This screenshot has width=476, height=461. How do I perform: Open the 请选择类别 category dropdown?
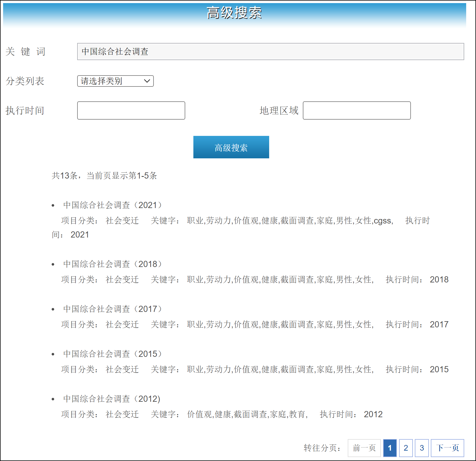[x=115, y=81]
